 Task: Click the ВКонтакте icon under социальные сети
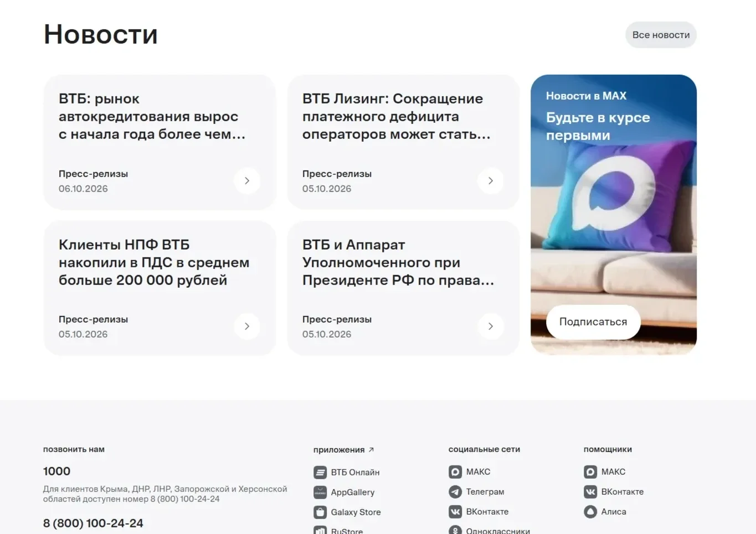coord(455,511)
